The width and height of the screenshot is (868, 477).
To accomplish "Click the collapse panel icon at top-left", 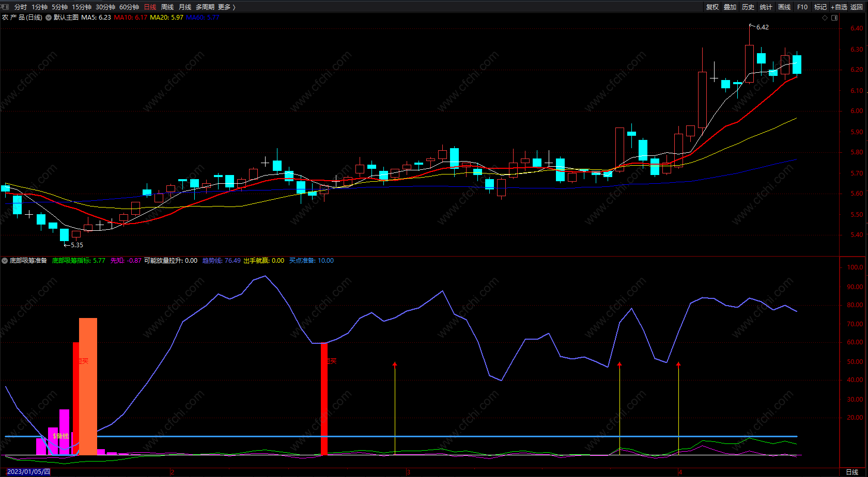I will tap(5, 7).
